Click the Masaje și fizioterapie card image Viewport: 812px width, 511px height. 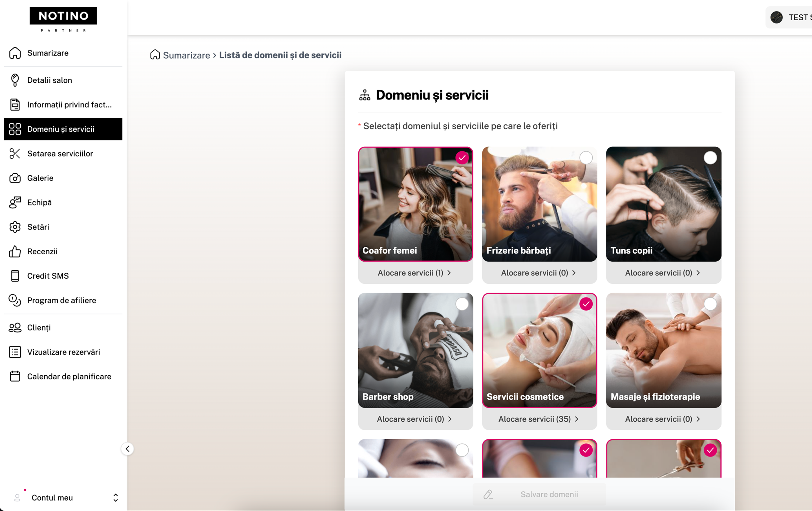tap(664, 350)
